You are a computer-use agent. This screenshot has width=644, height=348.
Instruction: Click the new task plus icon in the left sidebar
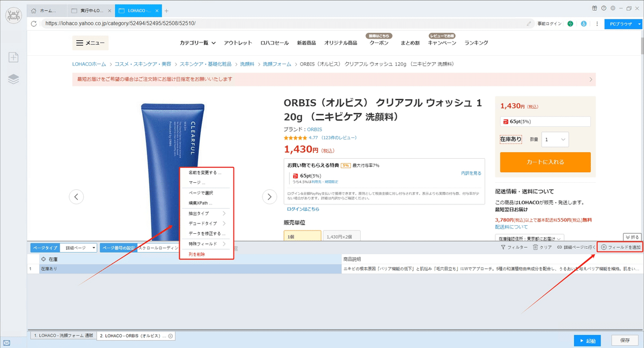pos(13,57)
